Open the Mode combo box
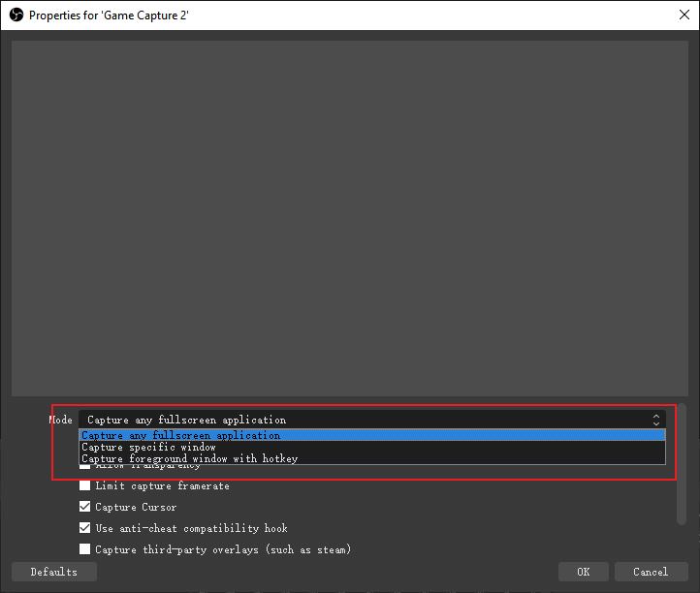This screenshot has height=593, width=700. [372, 420]
